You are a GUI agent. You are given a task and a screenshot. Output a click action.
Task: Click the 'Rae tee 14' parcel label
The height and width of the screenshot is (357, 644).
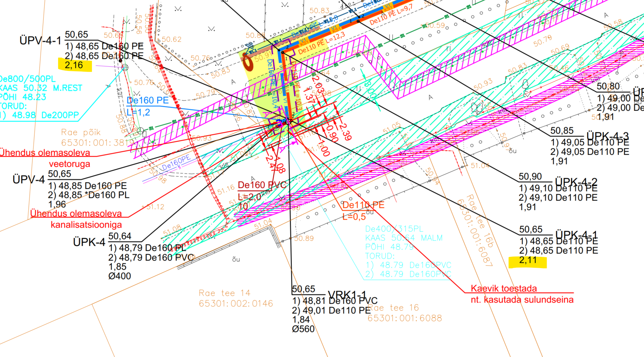225,293
